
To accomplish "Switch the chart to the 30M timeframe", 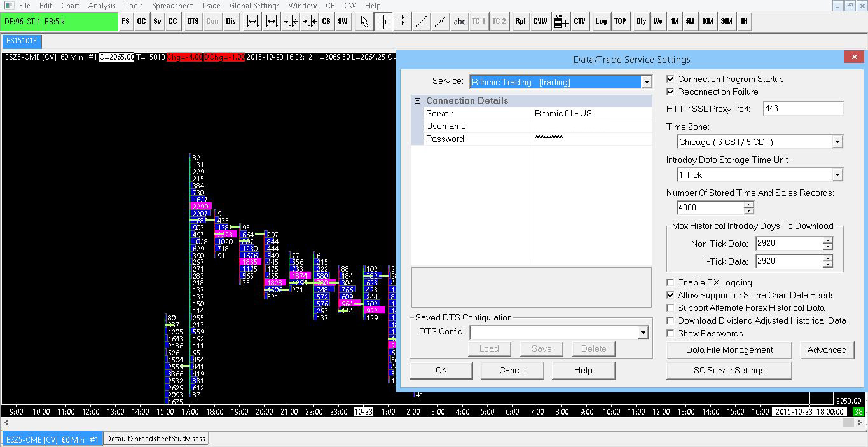I will click(x=726, y=22).
